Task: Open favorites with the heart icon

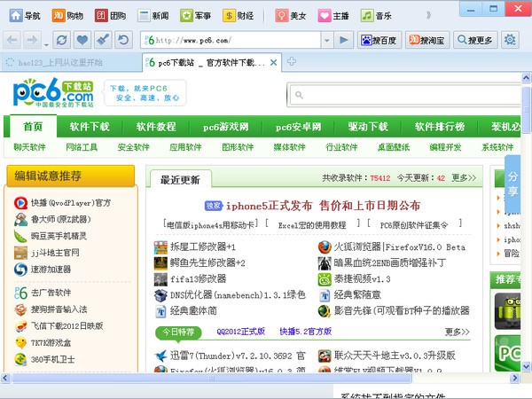Action: pyautogui.click(x=82, y=41)
